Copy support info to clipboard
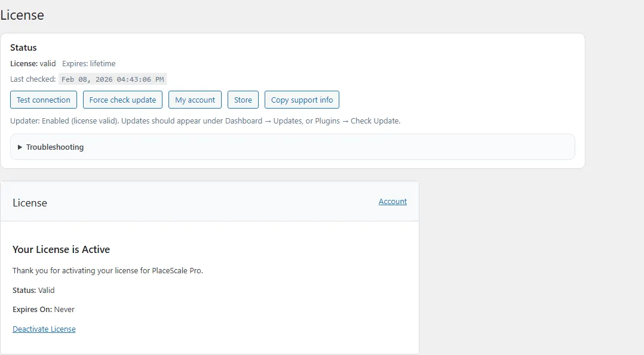This screenshot has width=644, height=355. 302,100
